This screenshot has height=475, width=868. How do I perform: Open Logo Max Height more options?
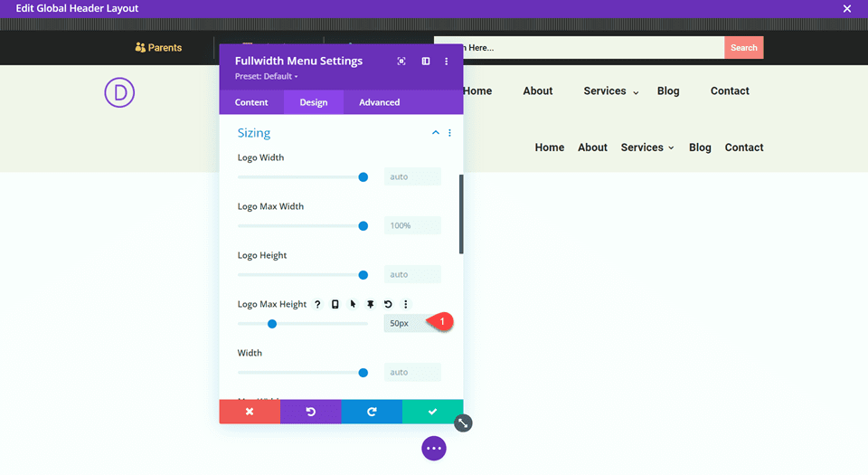point(406,304)
